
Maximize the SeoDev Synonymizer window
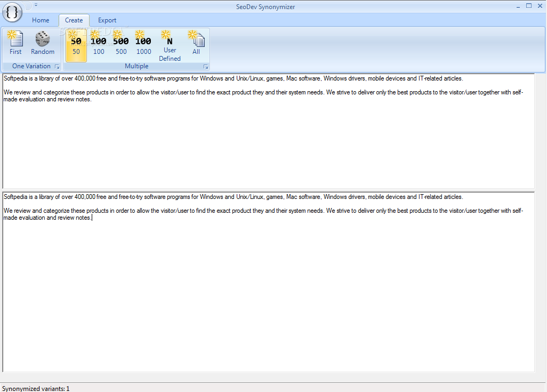(x=529, y=6)
